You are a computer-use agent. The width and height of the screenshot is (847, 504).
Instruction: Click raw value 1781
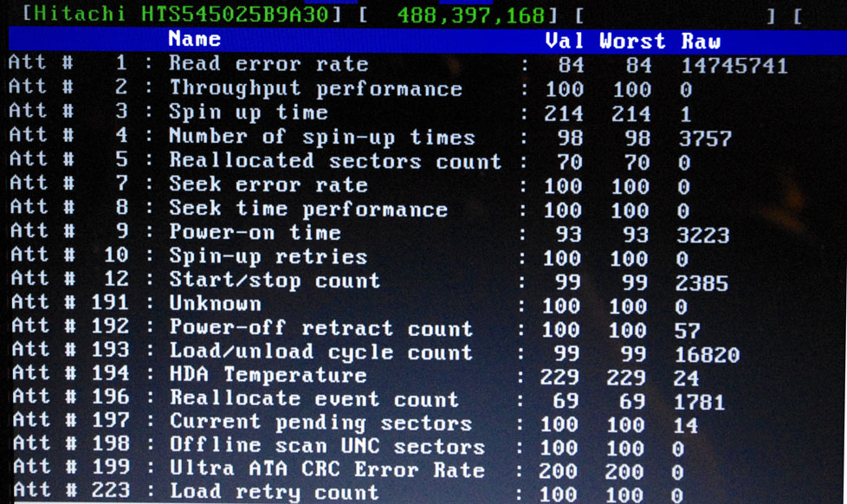coord(699,402)
